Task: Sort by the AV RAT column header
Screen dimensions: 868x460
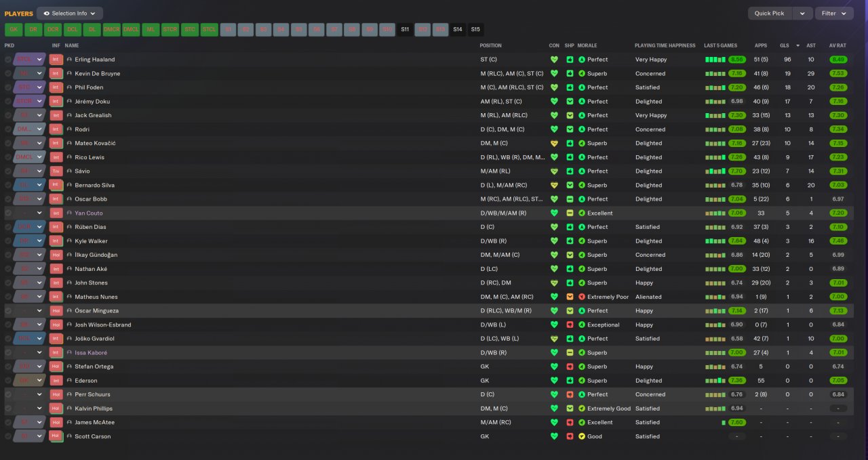Action: click(x=837, y=45)
